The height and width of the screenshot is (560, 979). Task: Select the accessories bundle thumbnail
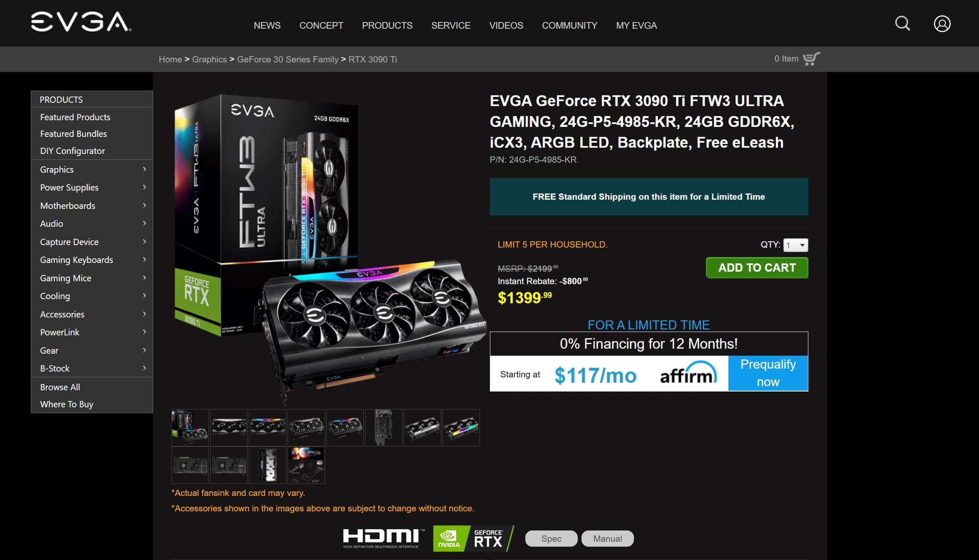pyautogui.click(x=306, y=465)
